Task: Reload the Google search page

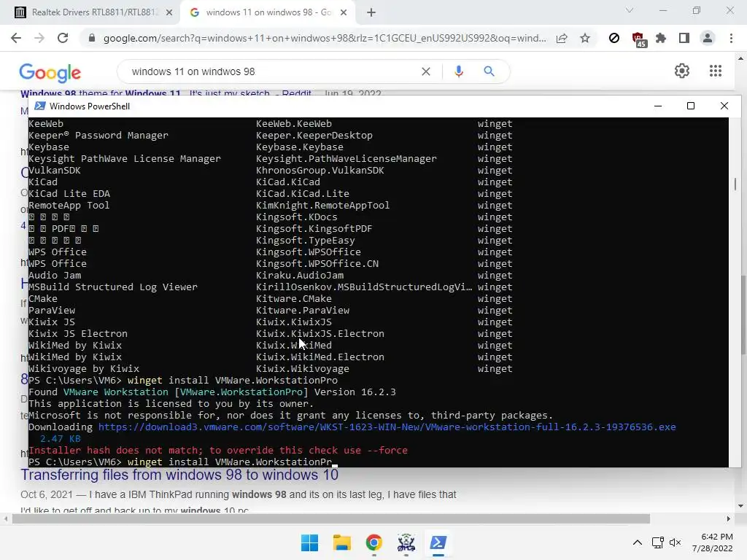Action: 63,38
